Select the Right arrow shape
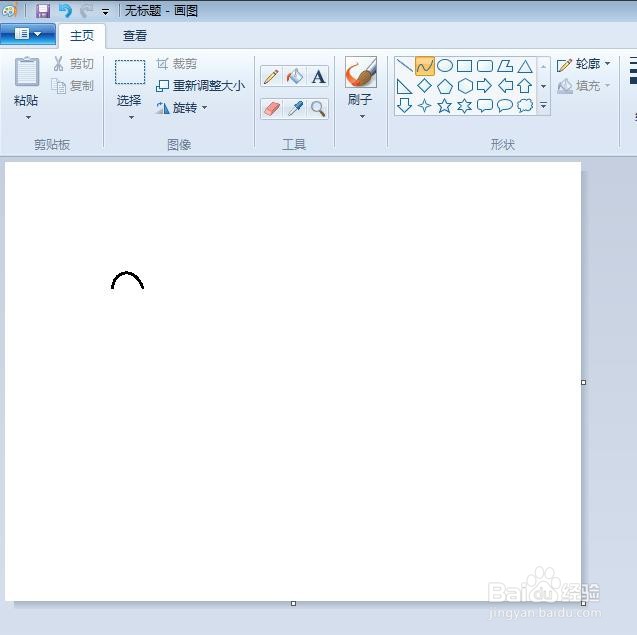The image size is (637, 635). click(x=484, y=86)
